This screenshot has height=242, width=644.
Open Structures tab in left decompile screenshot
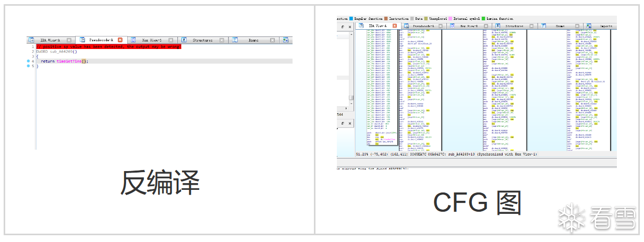click(x=202, y=40)
